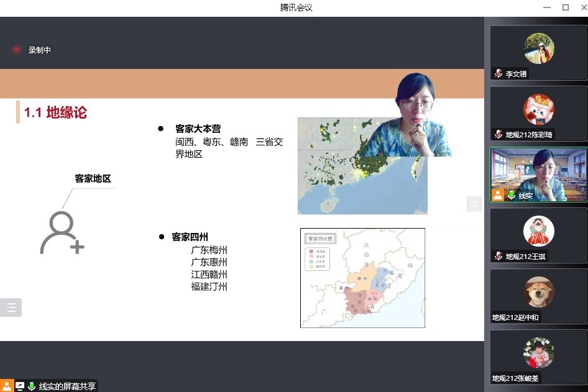Click muted microphone icon next to 李文翎
The height and width of the screenshot is (392, 588).
point(498,73)
